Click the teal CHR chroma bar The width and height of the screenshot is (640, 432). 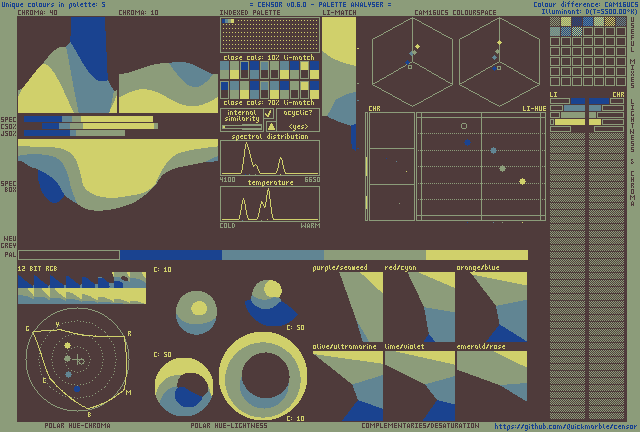tap(595, 108)
